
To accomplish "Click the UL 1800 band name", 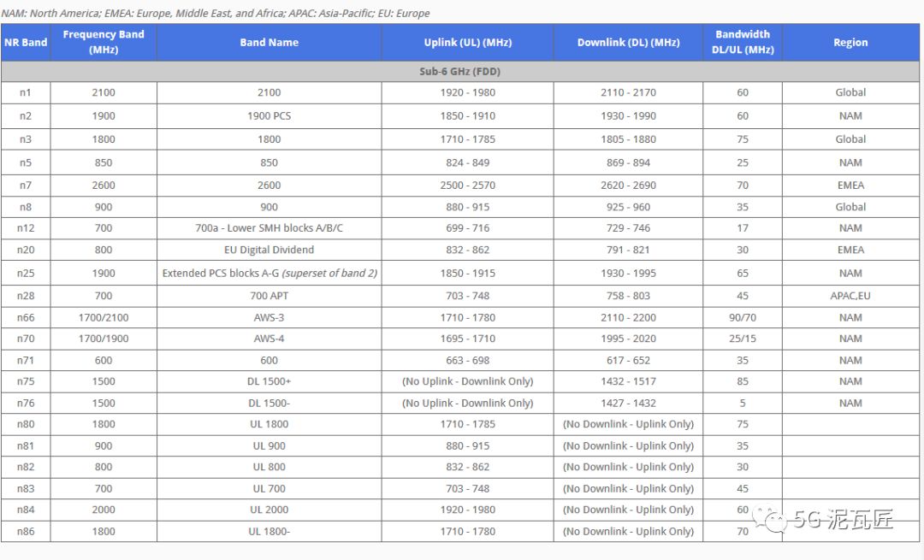I will tap(269, 424).
